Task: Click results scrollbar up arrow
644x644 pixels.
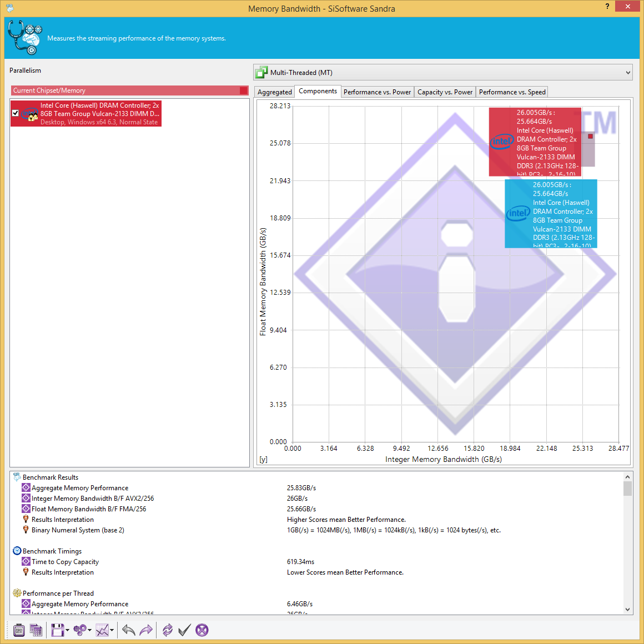Action: [627, 476]
